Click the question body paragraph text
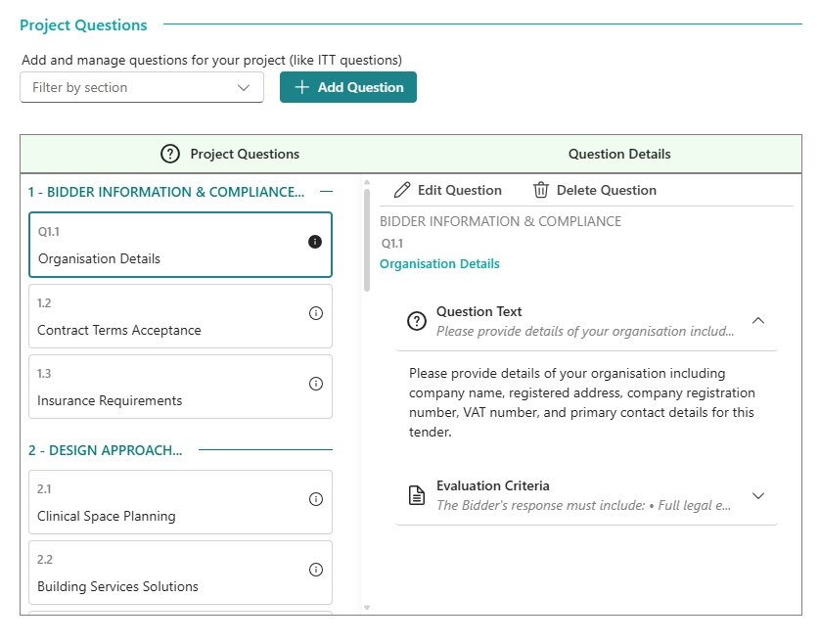 point(581,402)
